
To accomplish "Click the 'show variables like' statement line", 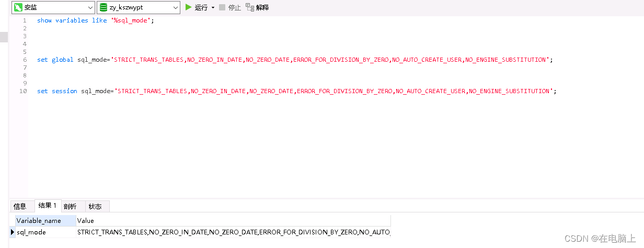I will [96, 20].
